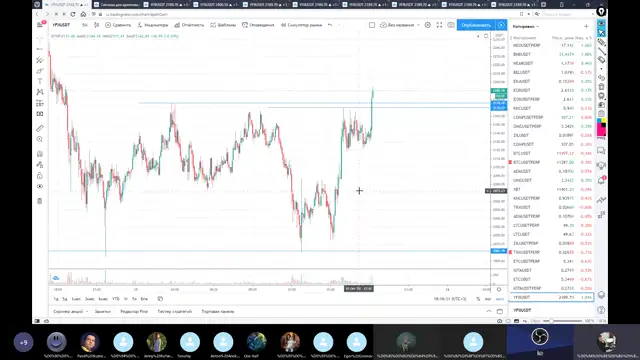Click the layout select square icon
Screen dimensions: 640x360
[x=372, y=25]
